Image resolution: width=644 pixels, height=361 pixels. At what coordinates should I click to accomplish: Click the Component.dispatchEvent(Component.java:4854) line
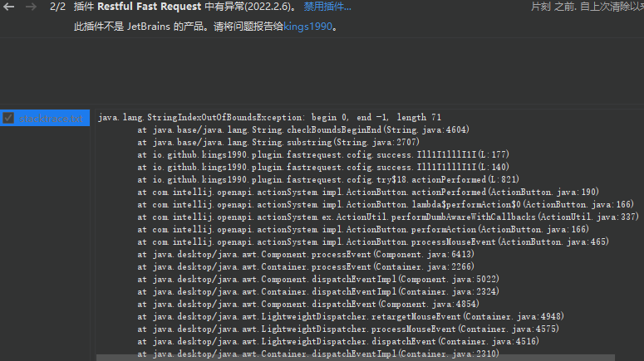pyautogui.click(x=308, y=304)
